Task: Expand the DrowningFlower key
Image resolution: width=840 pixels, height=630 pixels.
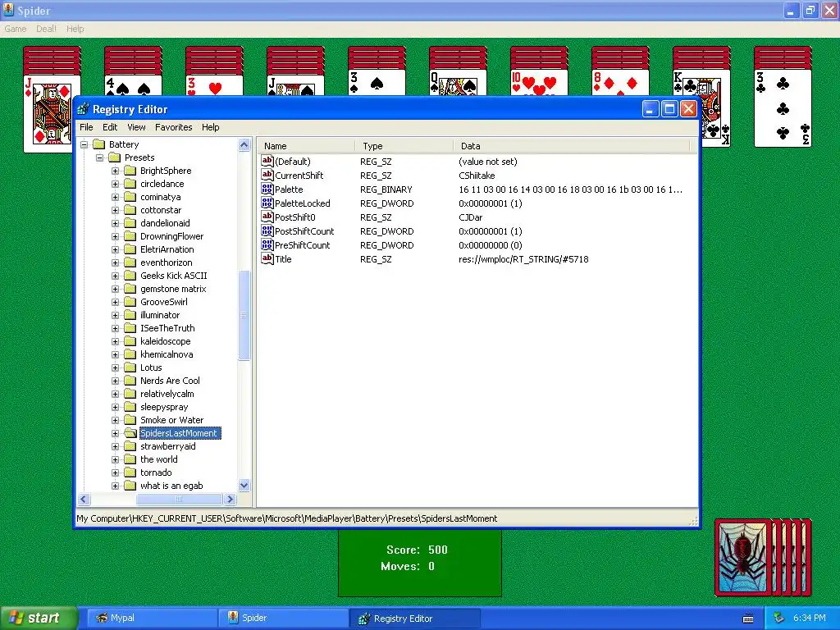Action: pos(115,236)
